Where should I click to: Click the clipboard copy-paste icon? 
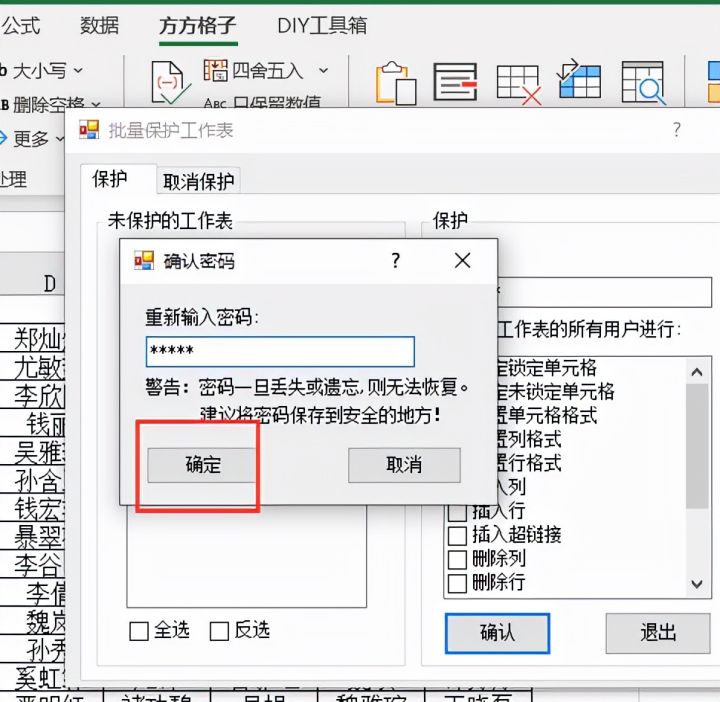pyautogui.click(x=396, y=83)
